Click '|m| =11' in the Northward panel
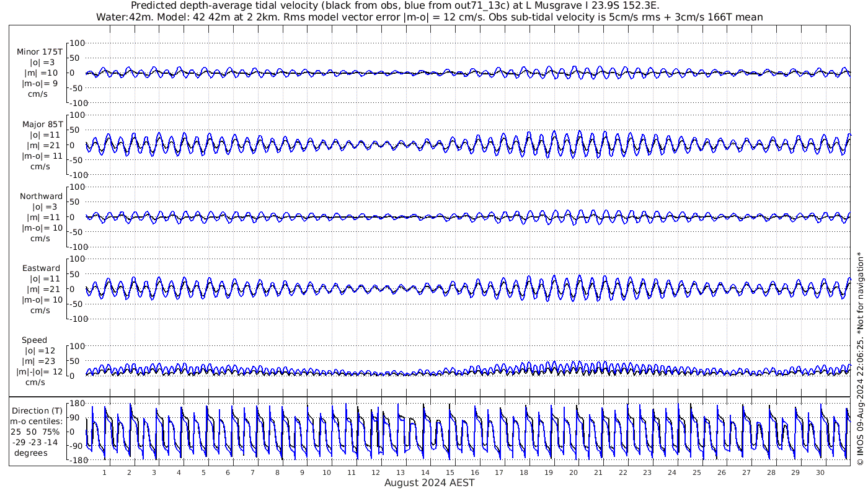The height and width of the screenshot is (496, 868). (x=43, y=218)
